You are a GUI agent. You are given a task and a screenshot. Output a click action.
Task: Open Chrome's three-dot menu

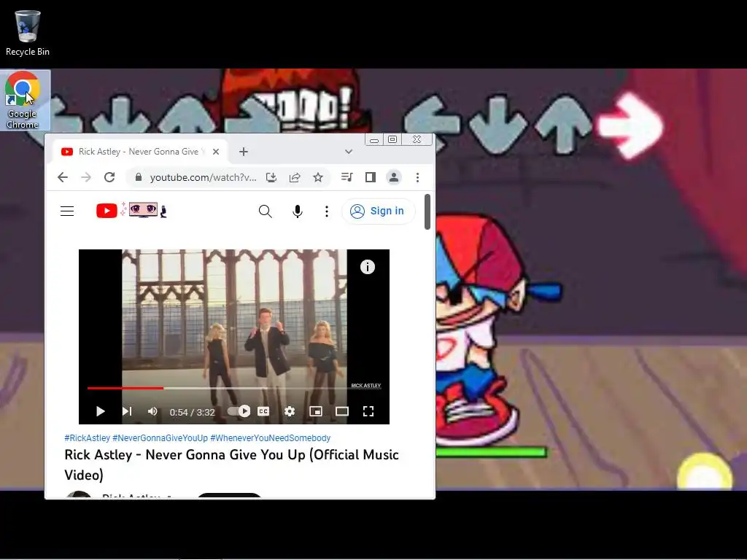coord(417,177)
